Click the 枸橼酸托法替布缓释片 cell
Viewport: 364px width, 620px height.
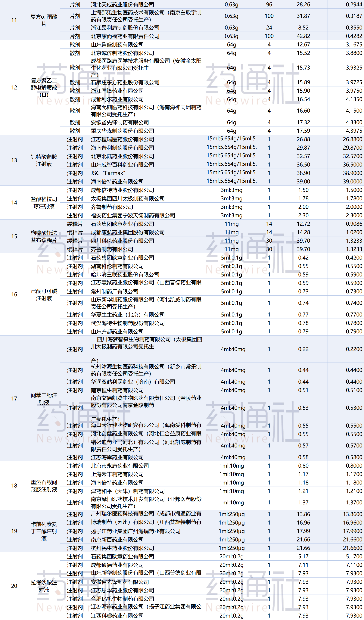click(44, 236)
